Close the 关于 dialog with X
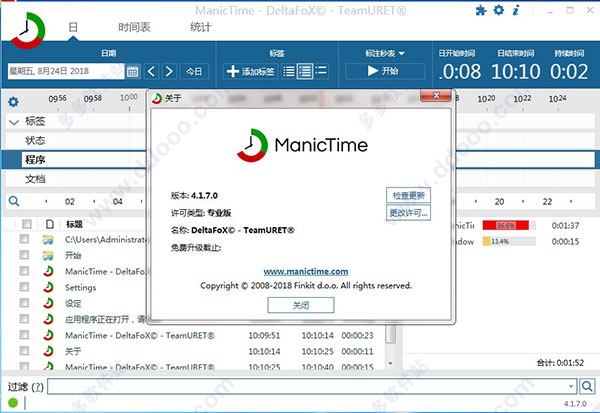The image size is (600, 413). [436, 95]
